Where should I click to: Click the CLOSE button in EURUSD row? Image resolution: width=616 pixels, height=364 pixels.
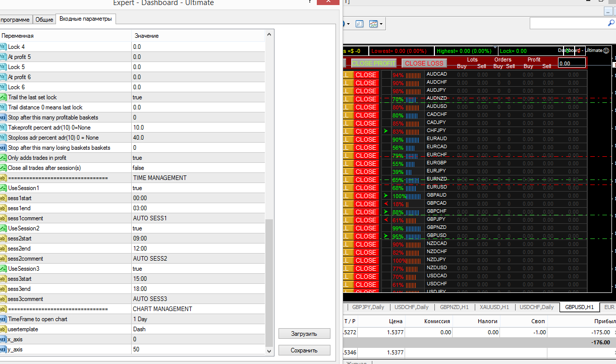(366, 188)
